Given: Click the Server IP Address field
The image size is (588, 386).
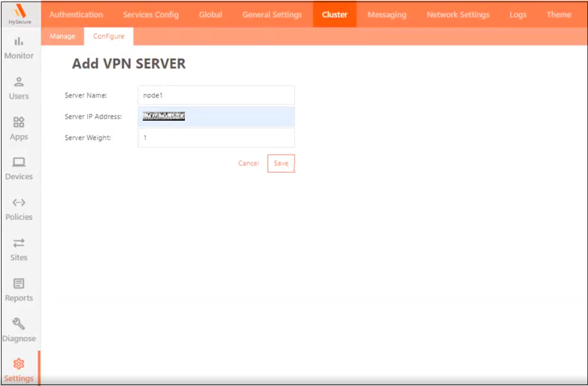Looking at the screenshot, I should coord(216,116).
